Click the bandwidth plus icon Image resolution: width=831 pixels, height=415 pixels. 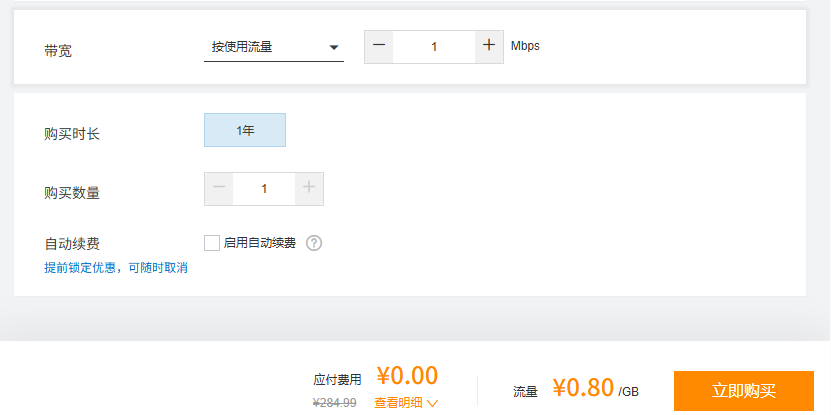(x=489, y=47)
